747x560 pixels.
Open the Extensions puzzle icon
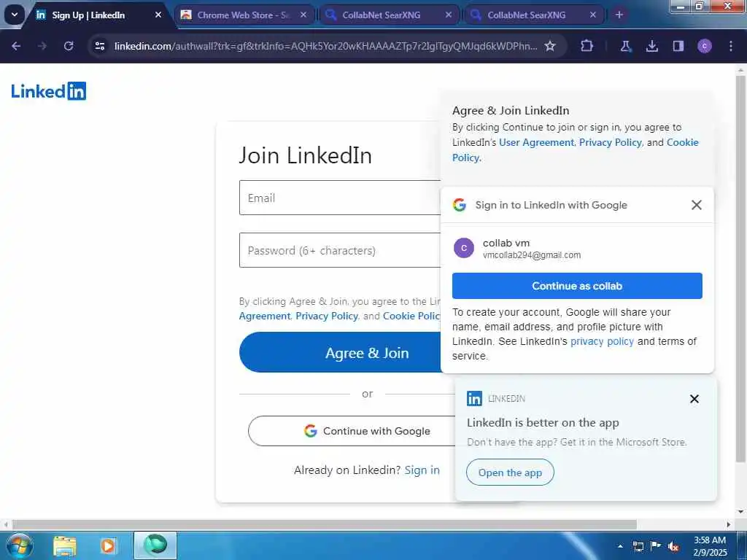click(587, 46)
